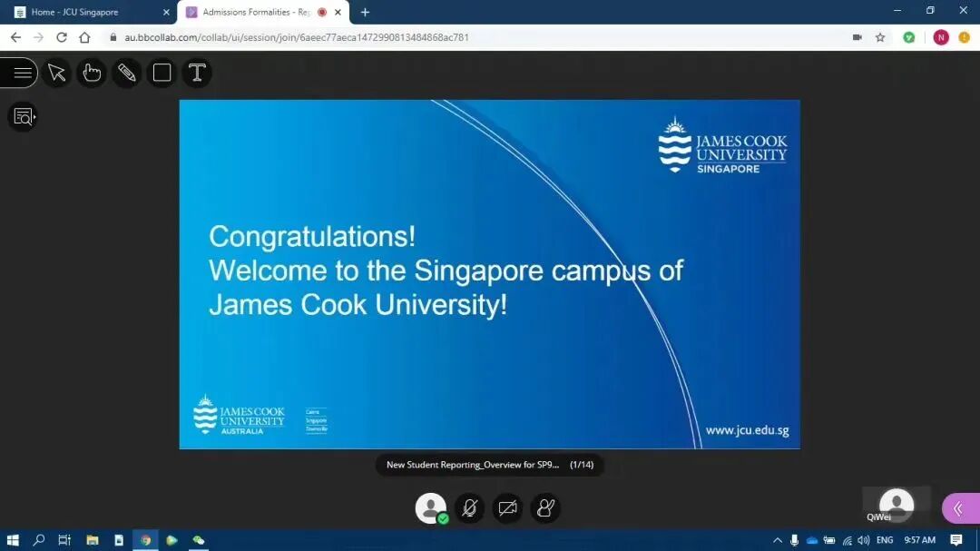Open Windows taskbar search

tap(39, 540)
